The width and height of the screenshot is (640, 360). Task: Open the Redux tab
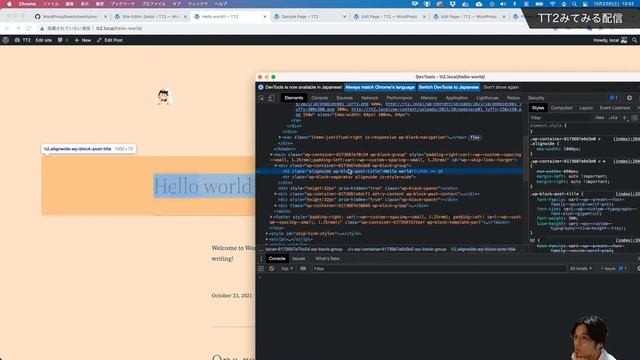513,98
